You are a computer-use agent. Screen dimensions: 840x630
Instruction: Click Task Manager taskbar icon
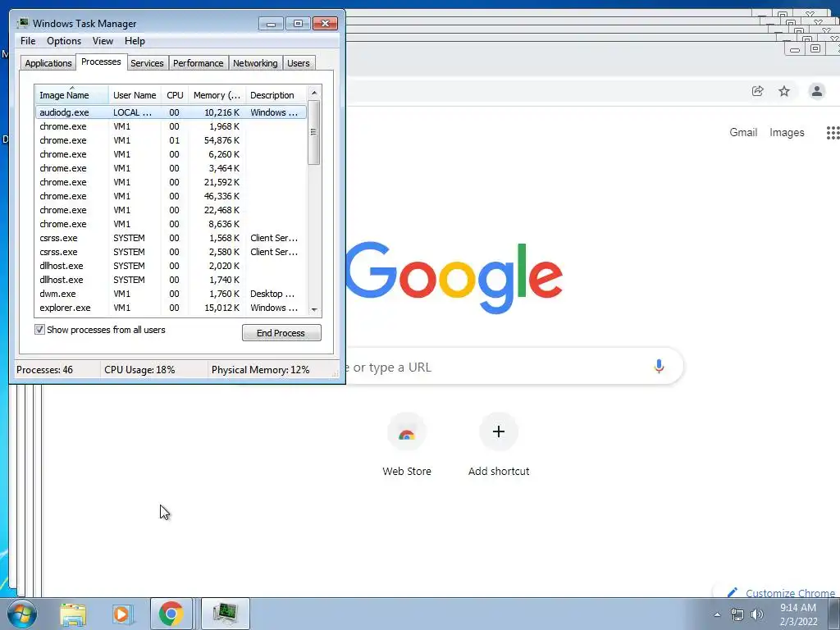pyautogui.click(x=225, y=614)
